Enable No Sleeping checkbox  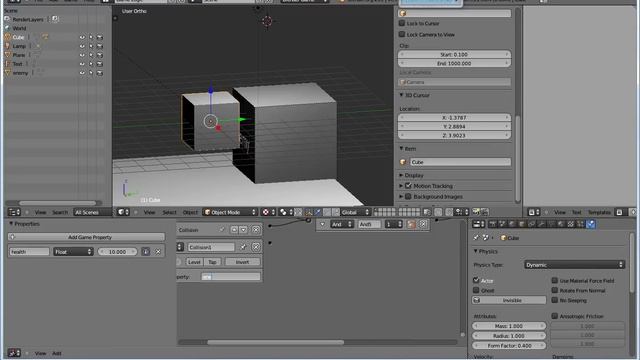555,300
